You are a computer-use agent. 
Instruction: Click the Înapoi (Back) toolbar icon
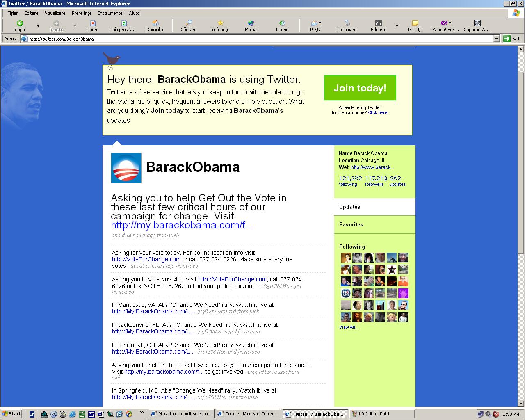[x=19, y=23]
